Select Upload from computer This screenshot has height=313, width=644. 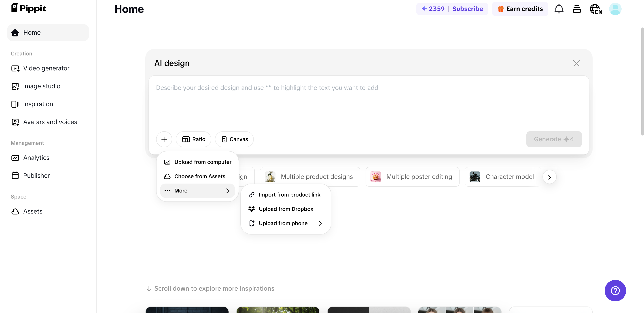click(197, 162)
